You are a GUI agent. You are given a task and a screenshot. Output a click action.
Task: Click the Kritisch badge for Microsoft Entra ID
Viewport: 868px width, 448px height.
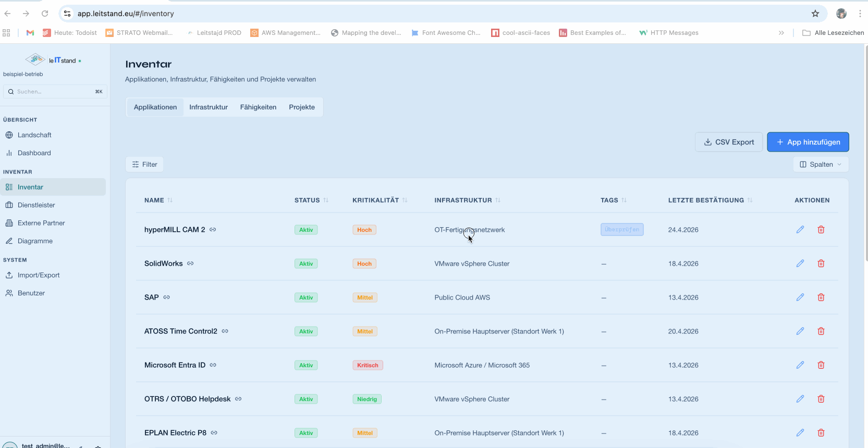pos(368,365)
